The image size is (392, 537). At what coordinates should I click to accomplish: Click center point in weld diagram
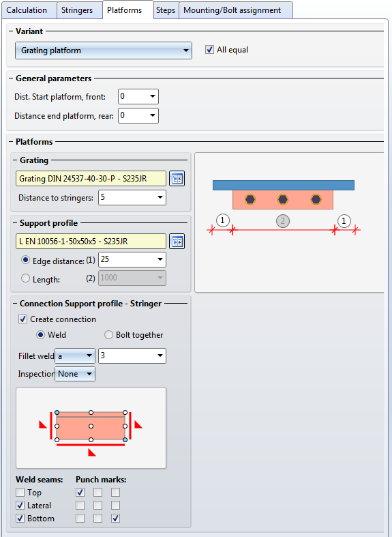[91, 426]
